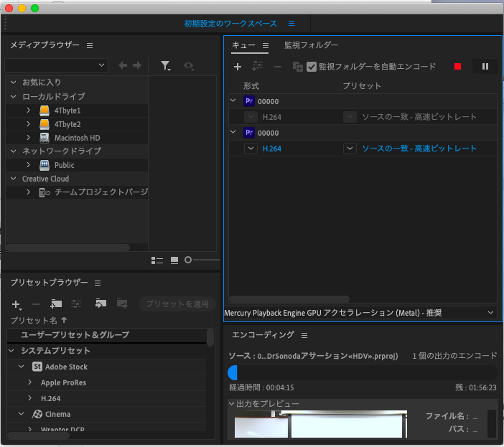Go forward in media browser history

[137, 65]
